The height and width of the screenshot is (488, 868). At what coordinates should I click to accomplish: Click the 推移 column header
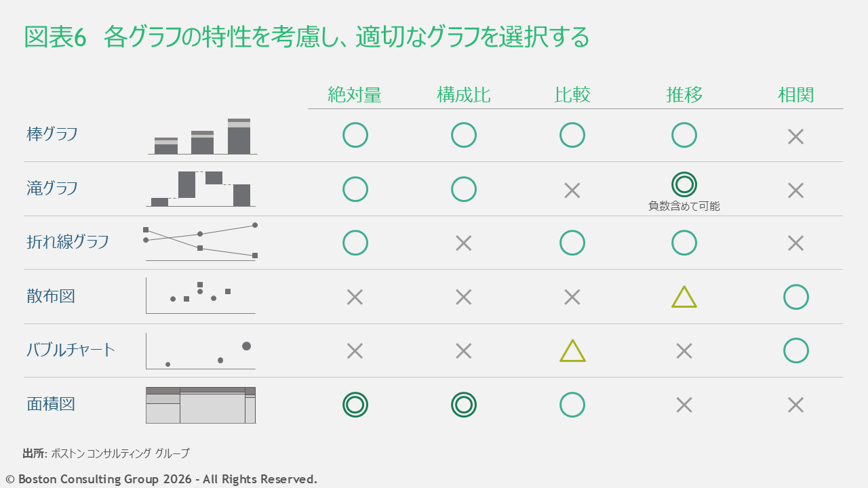(x=684, y=95)
